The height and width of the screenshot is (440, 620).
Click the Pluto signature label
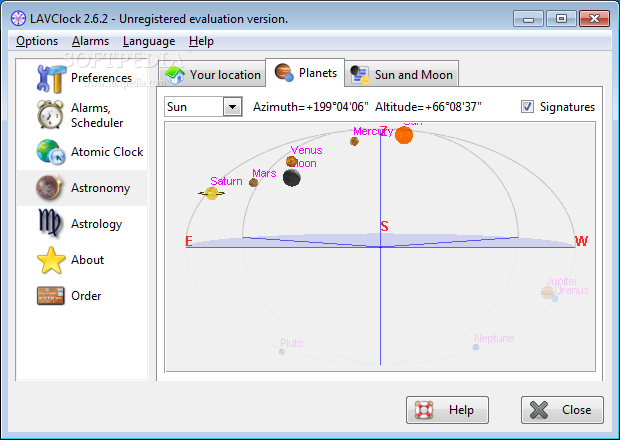pyautogui.click(x=292, y=343)
